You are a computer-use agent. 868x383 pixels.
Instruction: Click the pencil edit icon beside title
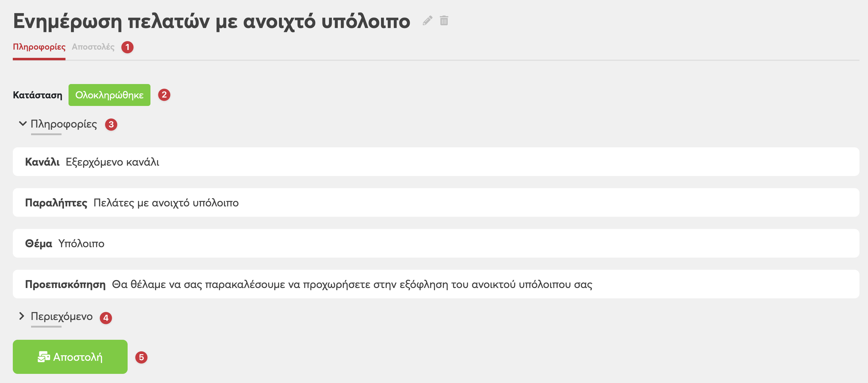coord(427,20)
